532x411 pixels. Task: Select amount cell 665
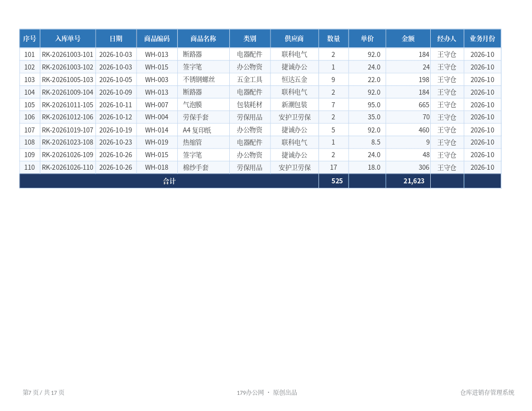(424, 105)
